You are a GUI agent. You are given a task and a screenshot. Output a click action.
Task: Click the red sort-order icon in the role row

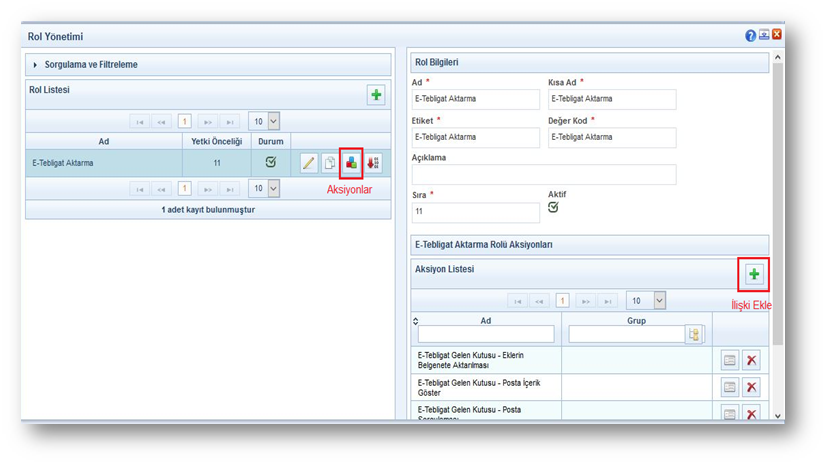coord(373,163)
